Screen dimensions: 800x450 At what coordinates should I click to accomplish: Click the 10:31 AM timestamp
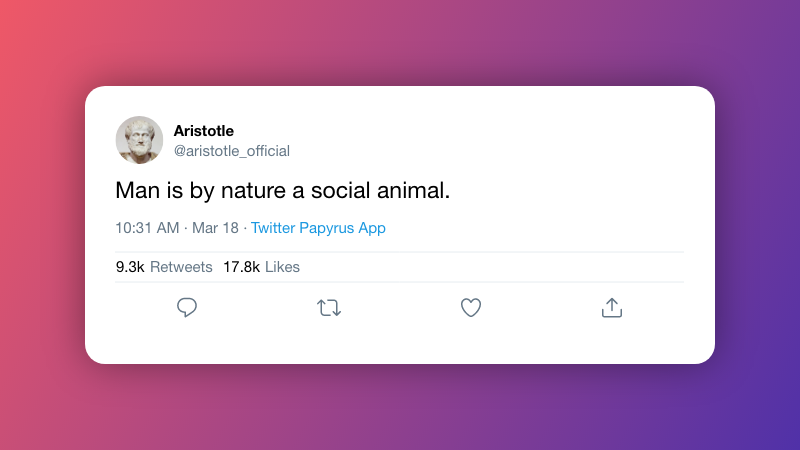pyautogui.click(x=147, y=228)
